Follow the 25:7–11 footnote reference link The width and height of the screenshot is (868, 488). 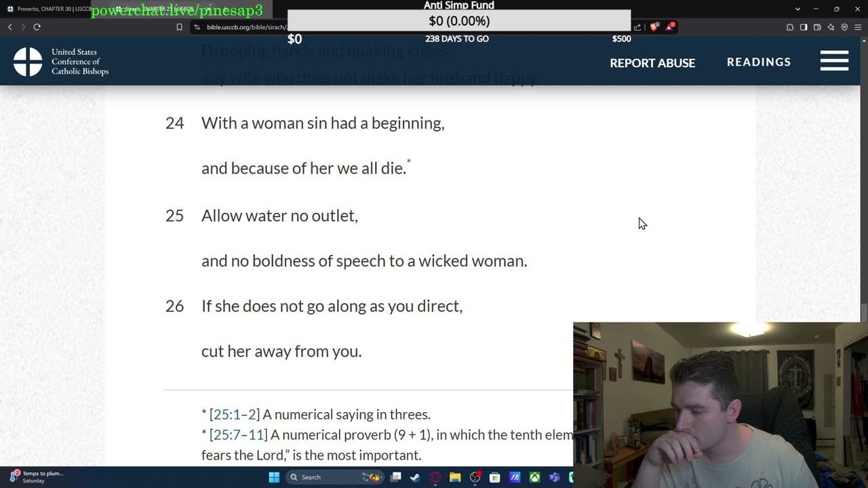pos(239,434)
